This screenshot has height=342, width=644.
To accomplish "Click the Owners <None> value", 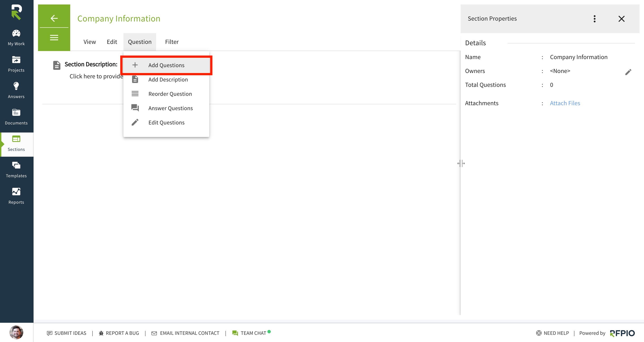I will pos(560,71).
